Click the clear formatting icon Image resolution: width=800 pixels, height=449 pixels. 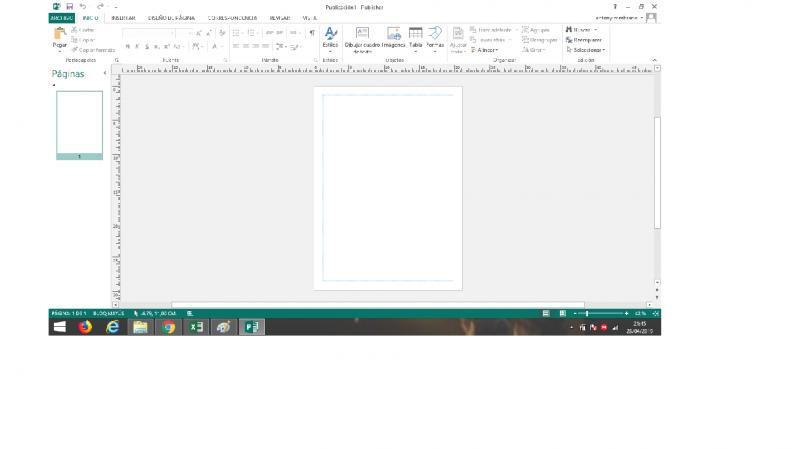(x=222, y=33)
